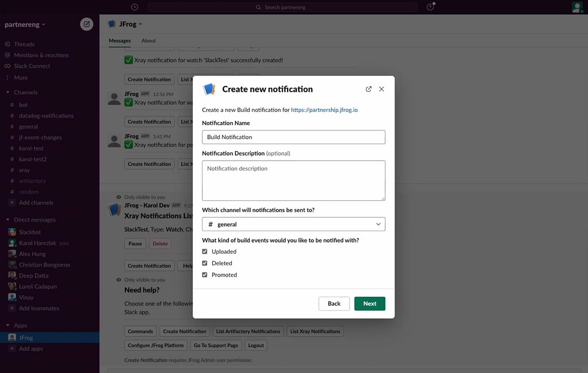Click the Next button
The width and height of the screenshot is (588, 373).
[369, 304]
